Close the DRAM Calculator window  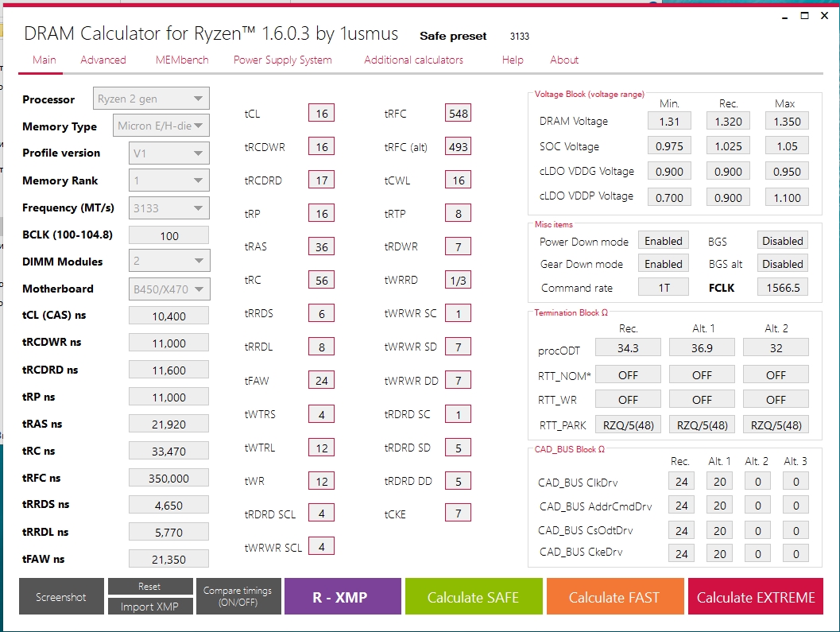point(824,16)
